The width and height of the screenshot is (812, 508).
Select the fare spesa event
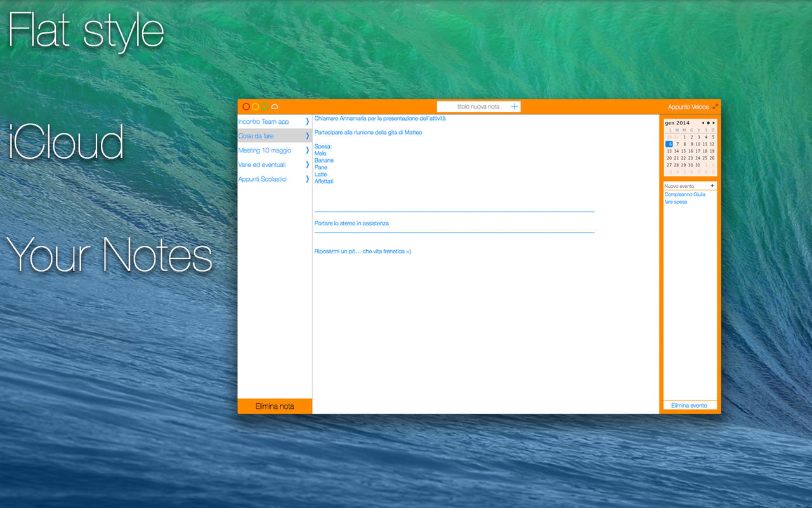(676, 202)
